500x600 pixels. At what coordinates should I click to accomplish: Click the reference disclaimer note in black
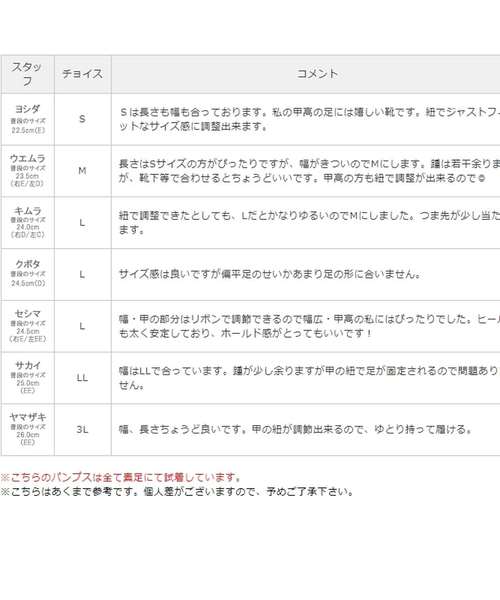pos(178,491)
